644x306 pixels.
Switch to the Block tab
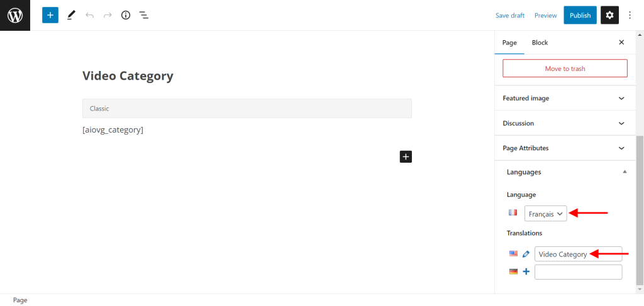tap(540, 43)
